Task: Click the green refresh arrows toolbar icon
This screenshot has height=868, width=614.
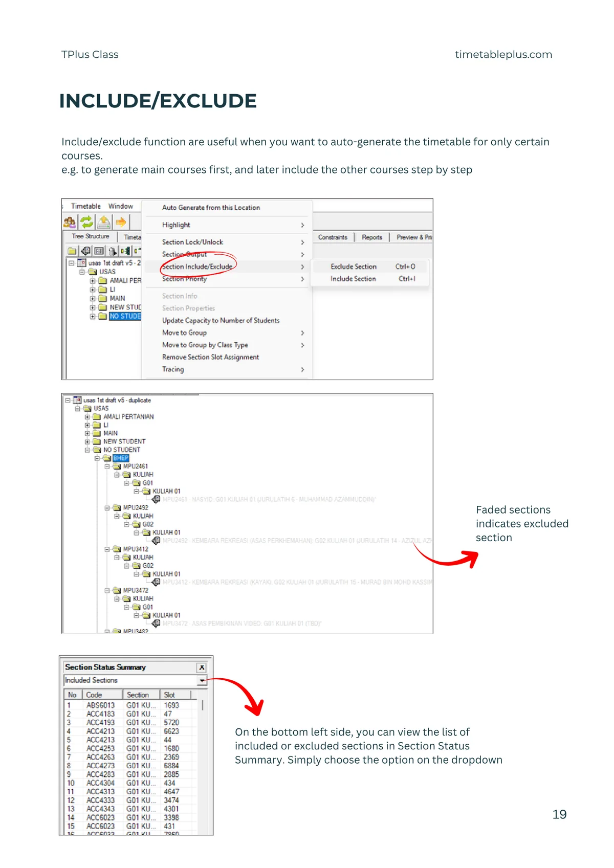Action: point(86,222)
